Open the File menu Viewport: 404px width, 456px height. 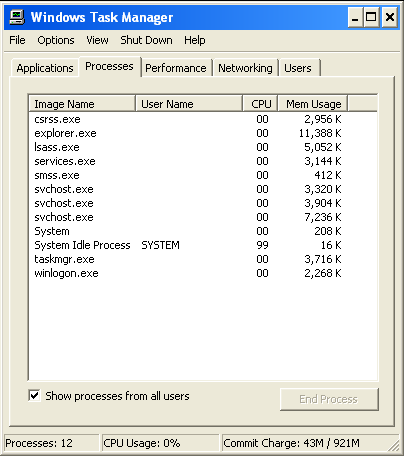coord(17,40)
